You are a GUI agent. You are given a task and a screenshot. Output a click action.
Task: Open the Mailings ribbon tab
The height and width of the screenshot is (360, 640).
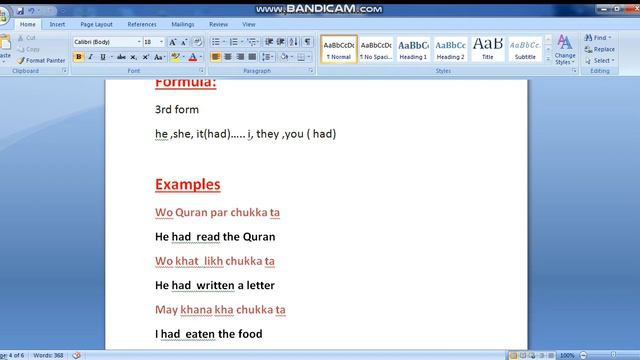click(x=183, y=24)
